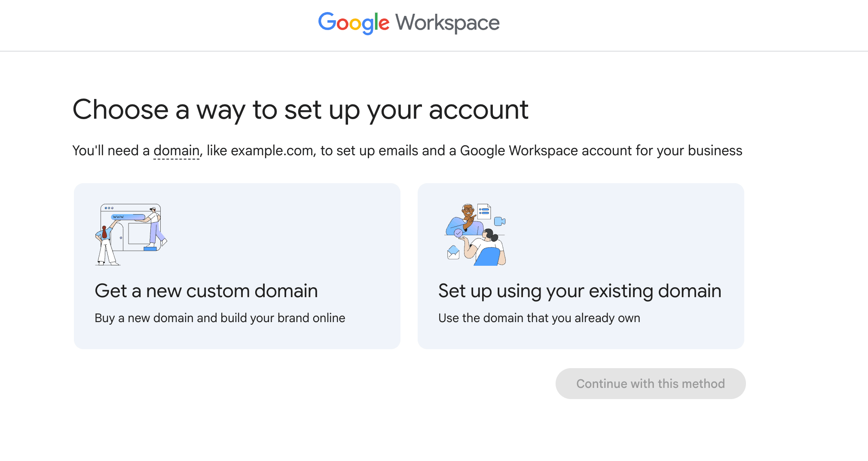Click the new custom domain illustration
868x461 pixels.
click(x=131, y=234)
